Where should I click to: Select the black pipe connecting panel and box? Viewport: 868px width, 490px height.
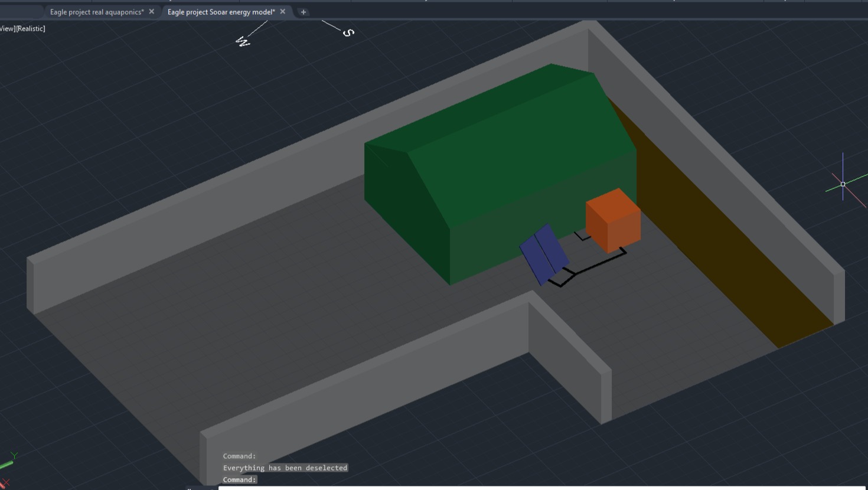pos(596,264)
